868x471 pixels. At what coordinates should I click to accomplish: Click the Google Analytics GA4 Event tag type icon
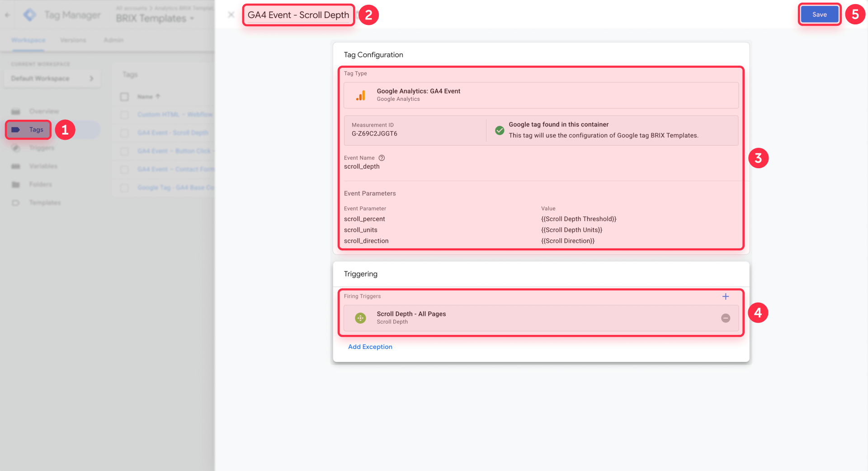(x=360, y=95)
